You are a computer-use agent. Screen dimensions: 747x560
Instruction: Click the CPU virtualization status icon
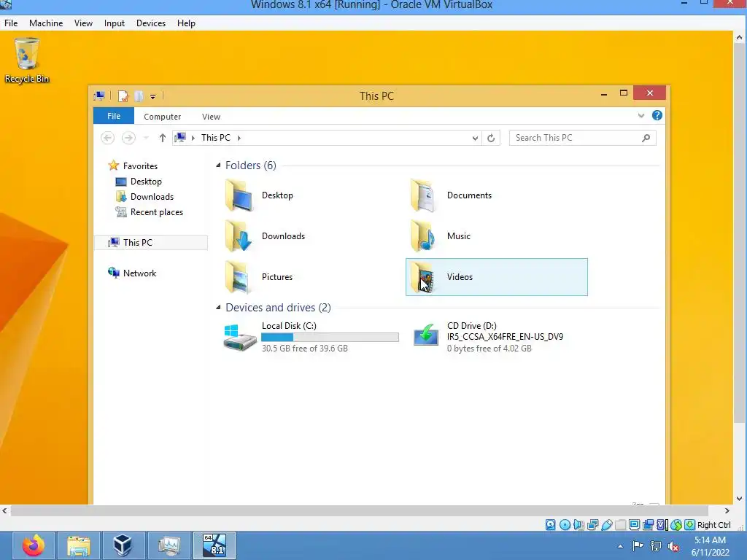coord(662,525)
